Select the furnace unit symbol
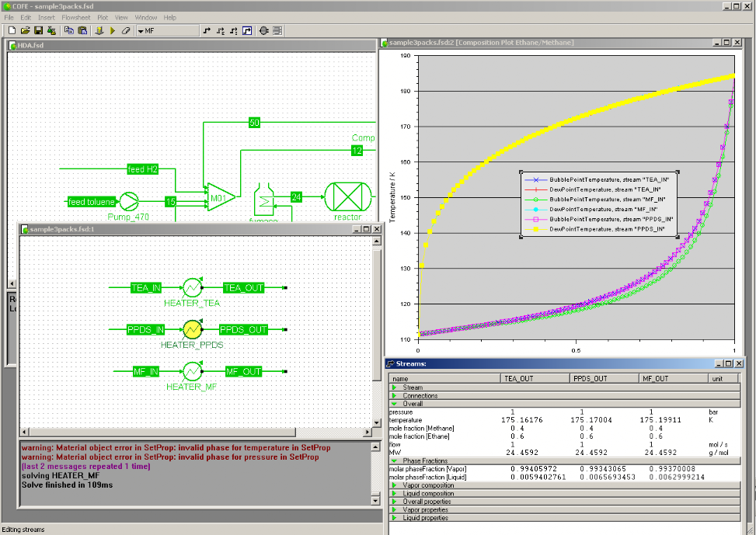Screen dimensions: 756x535 coord(263,200)
